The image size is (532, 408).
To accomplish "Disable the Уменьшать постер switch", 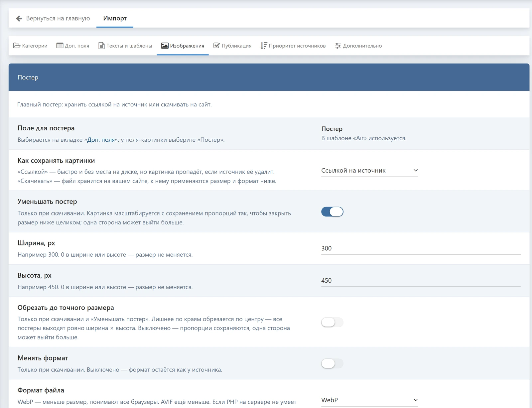I will click(x=332, y=212).
